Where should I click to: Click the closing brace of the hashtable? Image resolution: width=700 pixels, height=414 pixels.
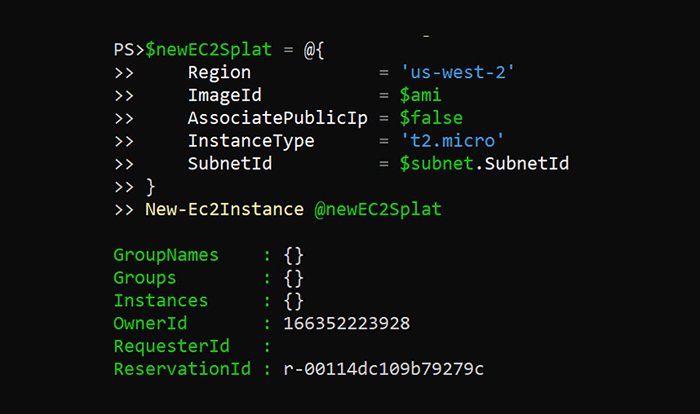[151, 186]
